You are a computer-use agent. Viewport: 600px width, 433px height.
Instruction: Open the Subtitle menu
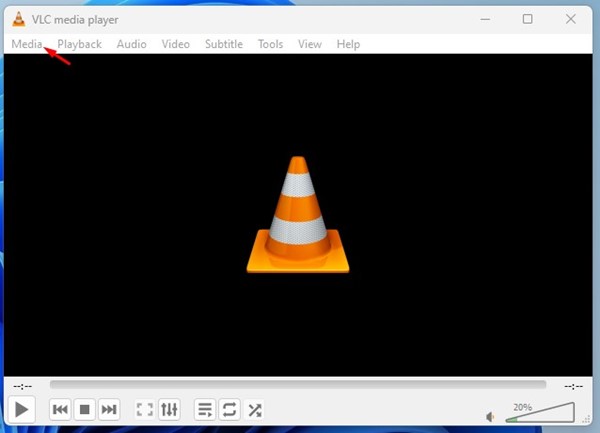coord(224,44)
